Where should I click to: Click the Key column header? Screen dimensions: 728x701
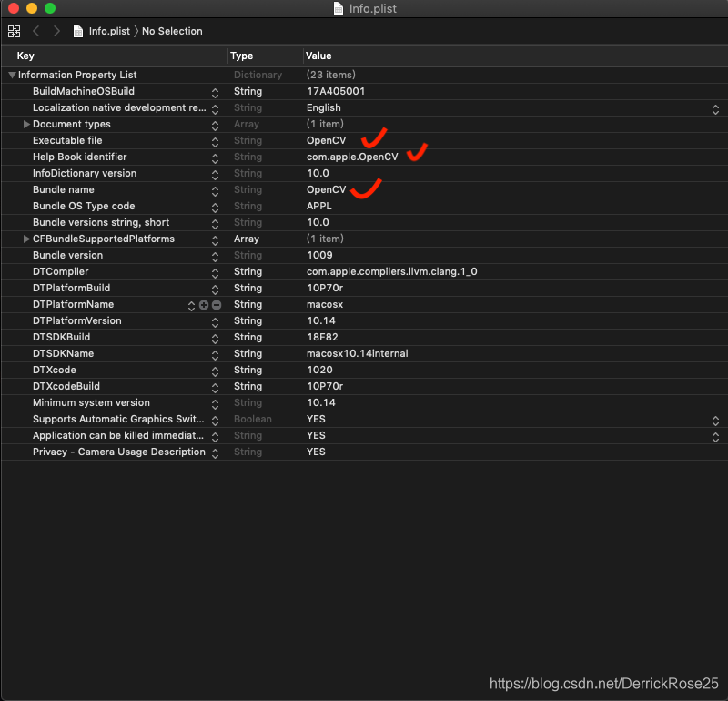(x=25, y=56)
